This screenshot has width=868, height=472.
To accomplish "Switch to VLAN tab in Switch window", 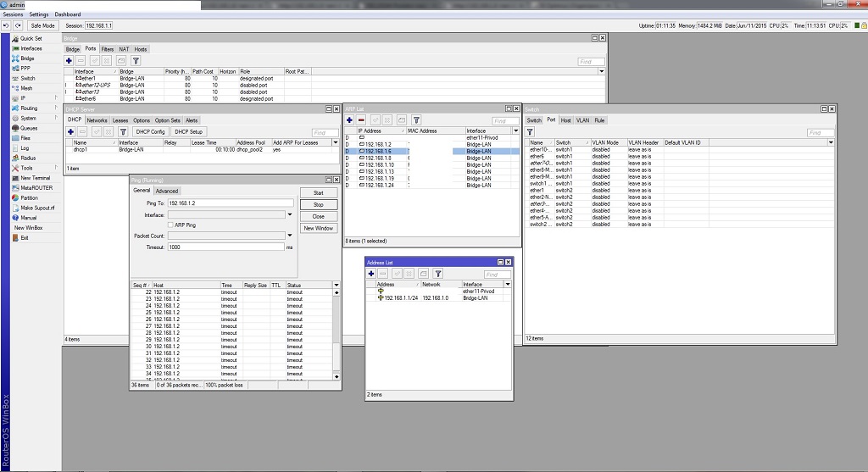I will click(582, 120).
